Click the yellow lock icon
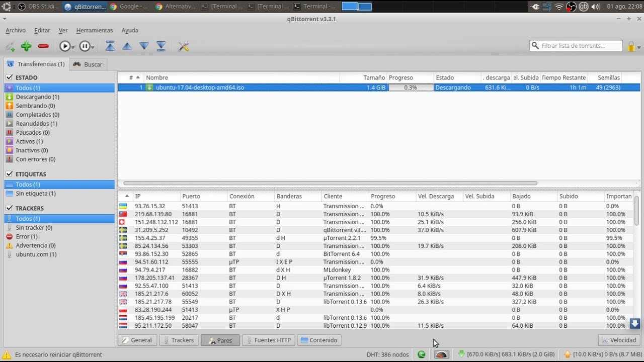644x362 pixels. coord(631,46)
